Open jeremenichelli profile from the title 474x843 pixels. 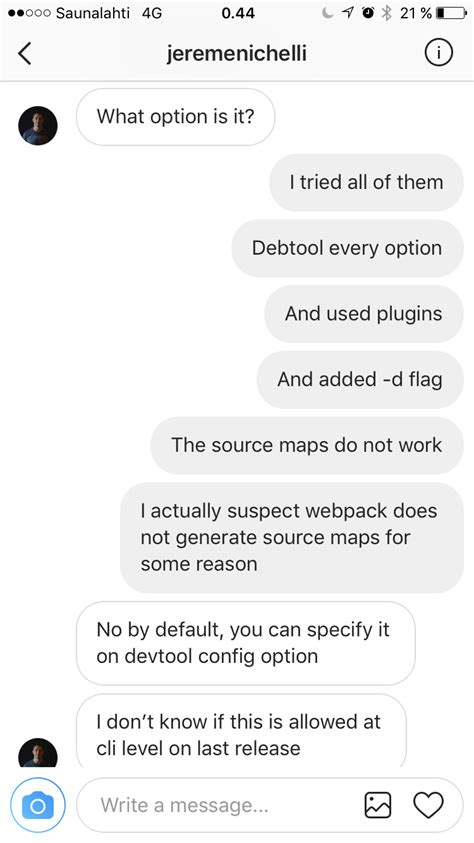coord(236,53)
